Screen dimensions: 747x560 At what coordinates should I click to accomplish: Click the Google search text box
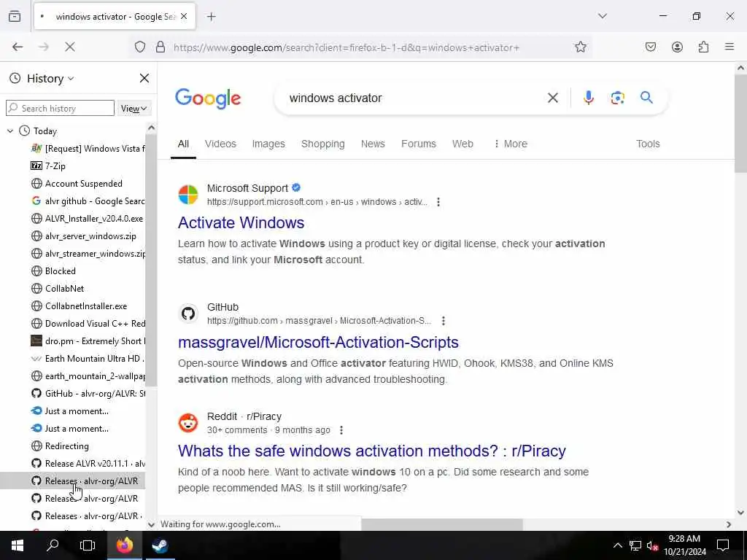[x=412, y=98]
